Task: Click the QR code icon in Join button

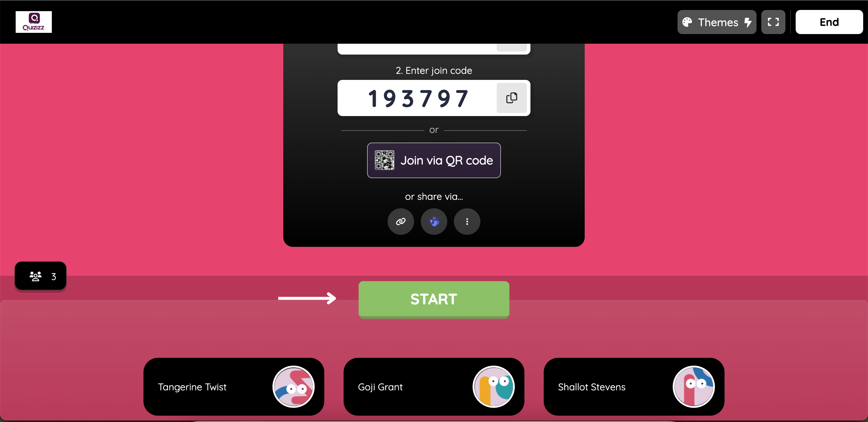Action: point(384,161)
